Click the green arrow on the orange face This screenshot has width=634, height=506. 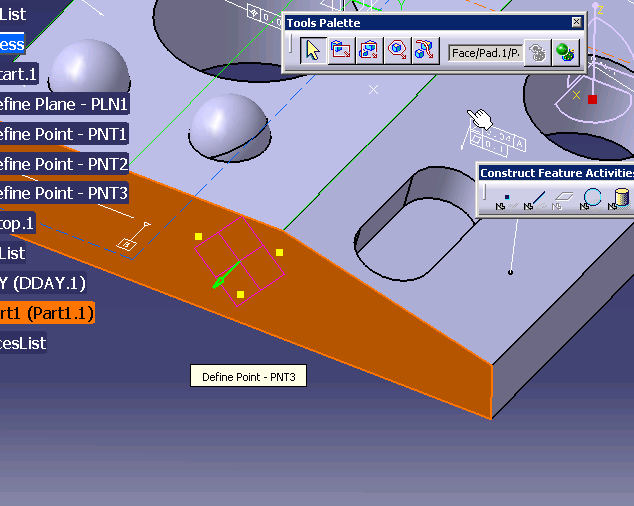coord(225,275)
